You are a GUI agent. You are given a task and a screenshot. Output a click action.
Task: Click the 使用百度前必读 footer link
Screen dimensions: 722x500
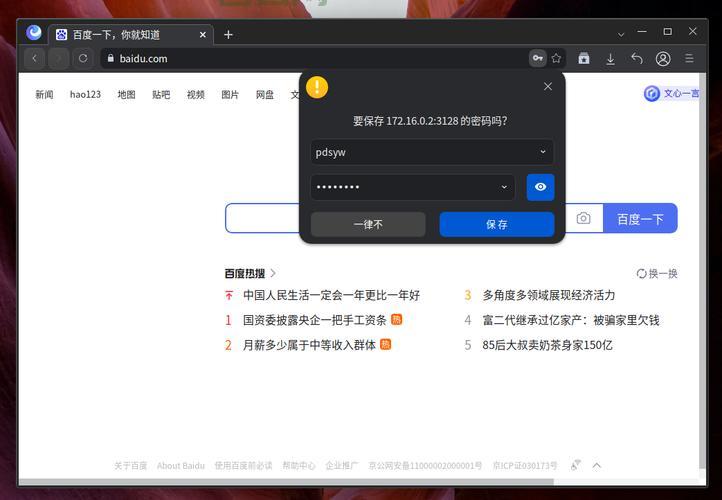pyautogui.click(x=243, y=465)
